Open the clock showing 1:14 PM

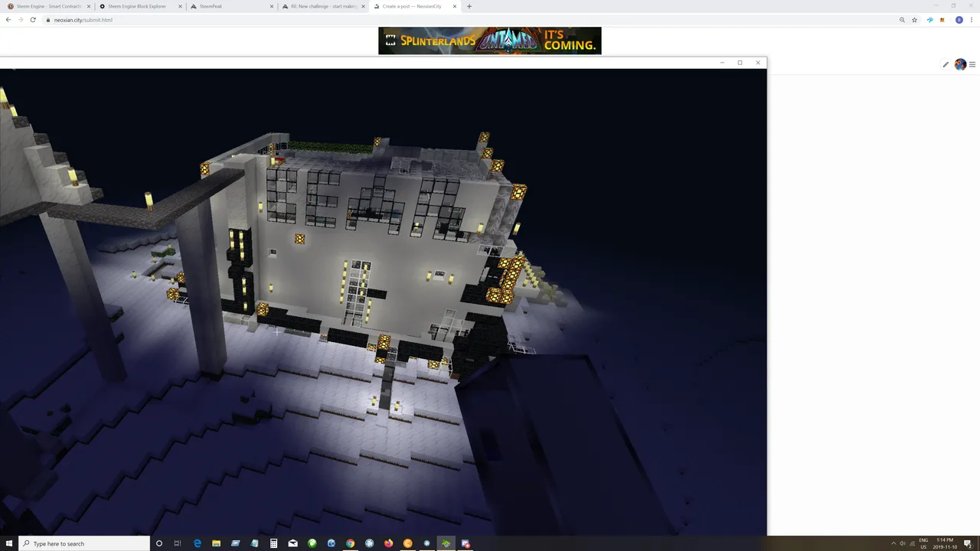(945, 543)
